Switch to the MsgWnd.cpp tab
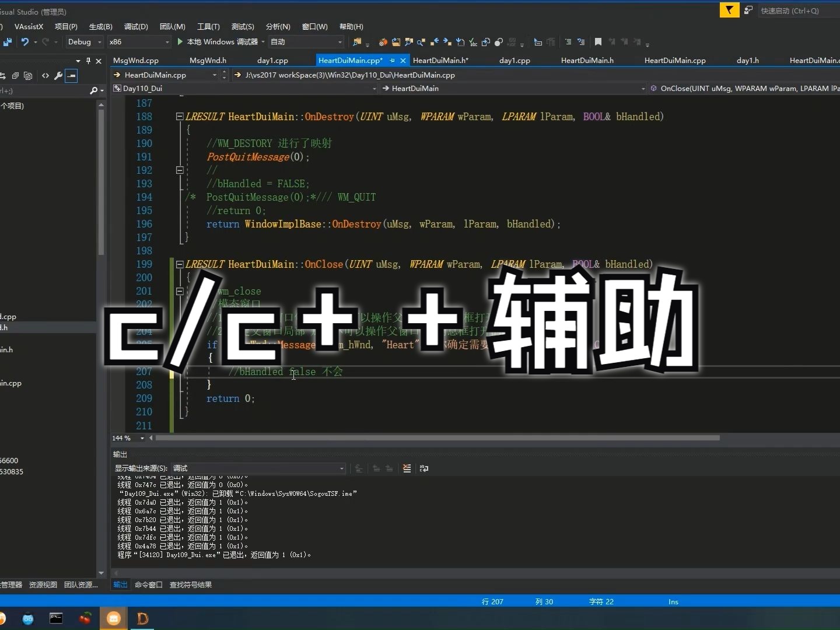Viewport: 840px width, 630px height. (x=136, y=61)
